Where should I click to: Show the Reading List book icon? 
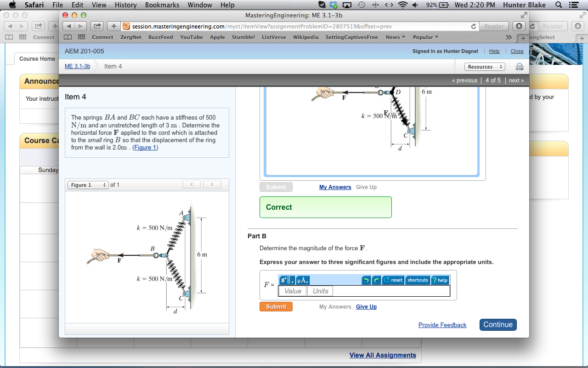point(68,37)
